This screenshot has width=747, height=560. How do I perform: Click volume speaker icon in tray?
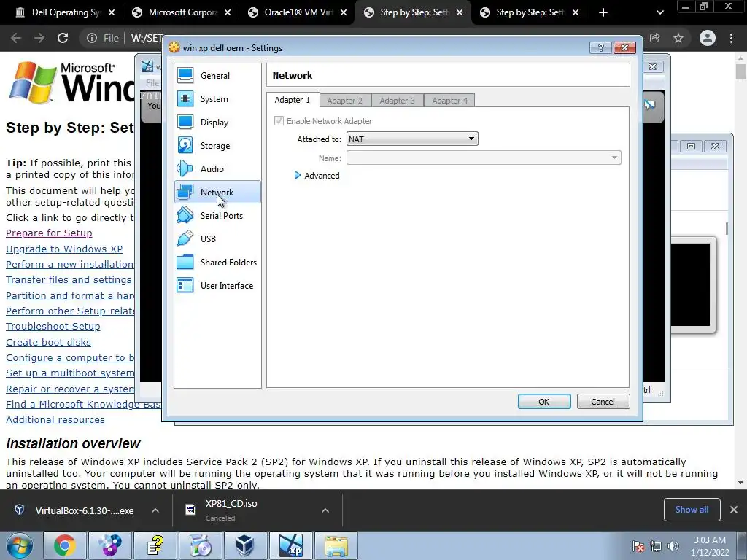(x=673, y=546)
